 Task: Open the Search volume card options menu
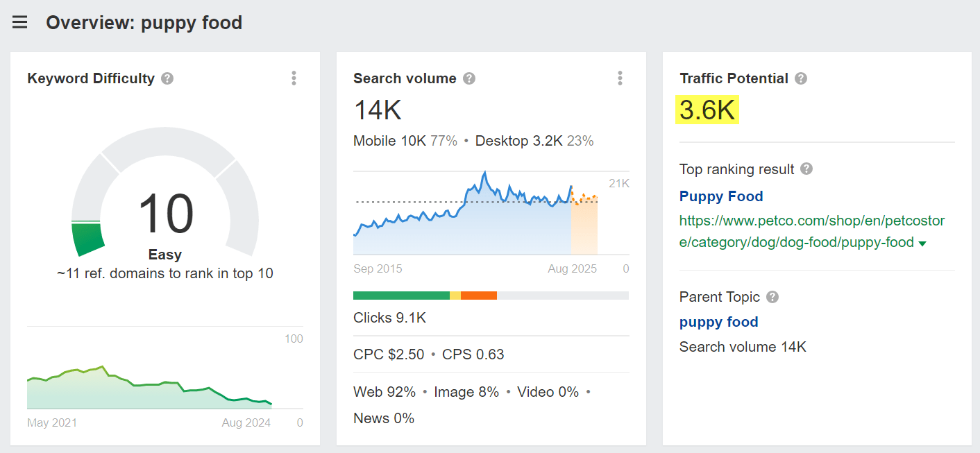click(x=620, y=78)
